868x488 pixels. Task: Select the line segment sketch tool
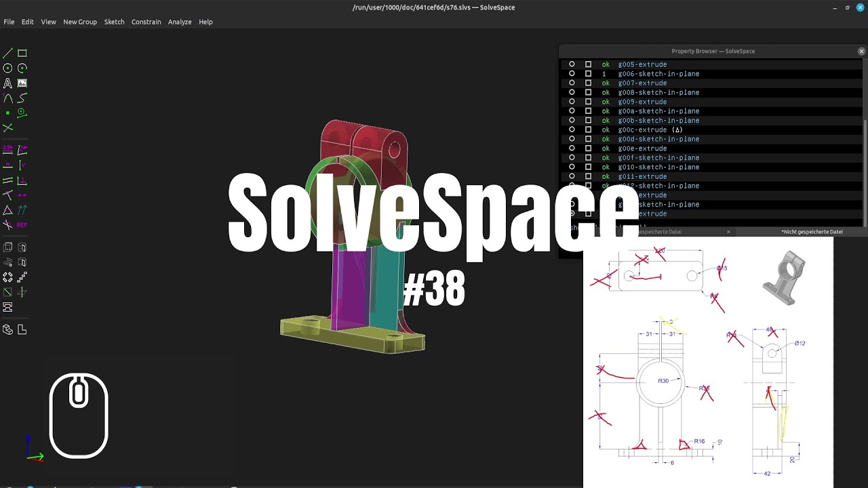pos(7,53)
